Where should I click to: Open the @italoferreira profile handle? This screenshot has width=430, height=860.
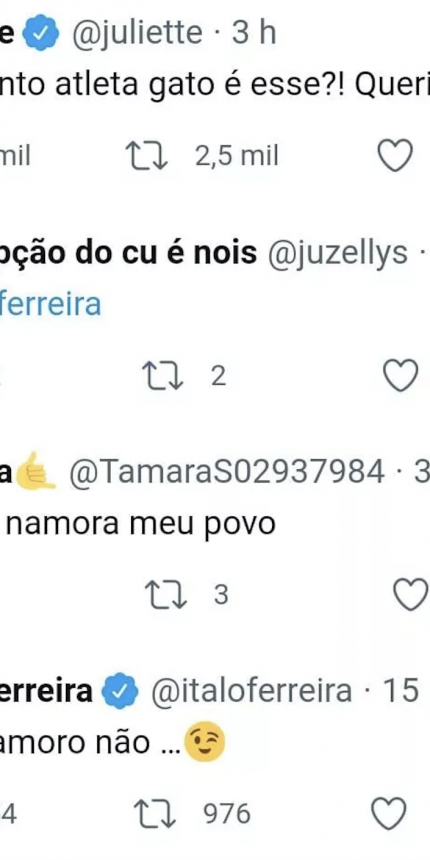tap(251, 690)
